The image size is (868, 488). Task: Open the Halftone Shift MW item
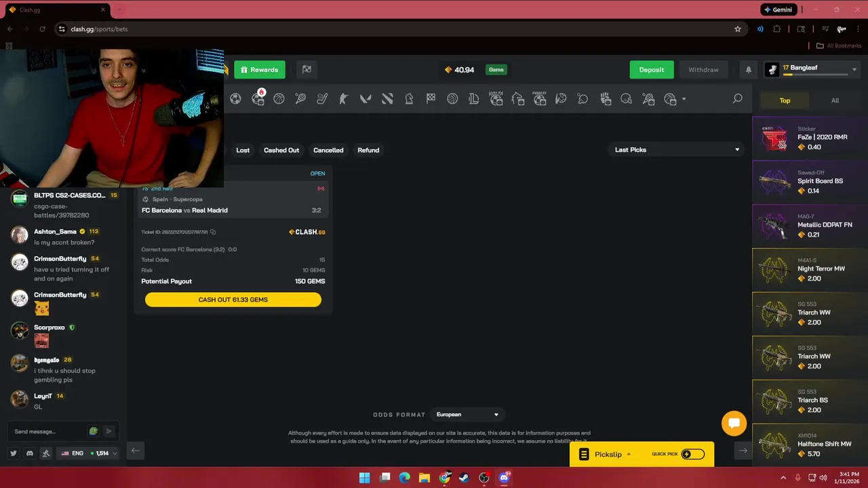(x=810, y=445)
